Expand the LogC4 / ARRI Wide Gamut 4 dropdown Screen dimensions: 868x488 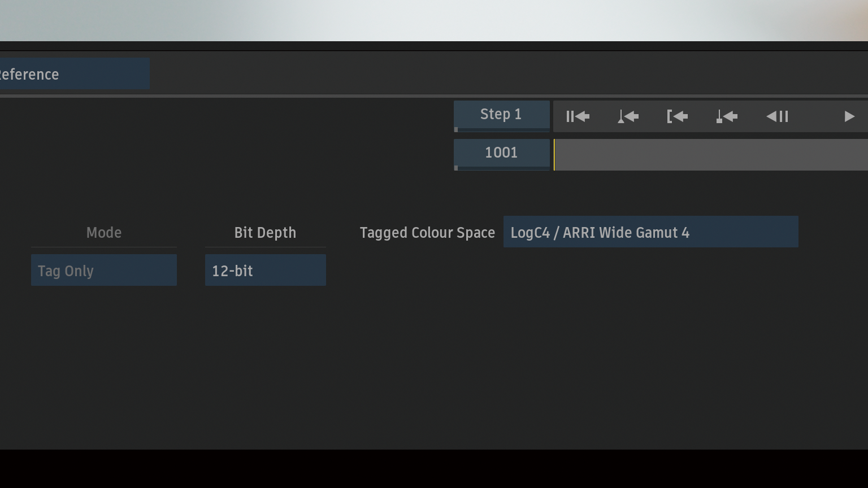pyautogui.click(x=650, y=232)
